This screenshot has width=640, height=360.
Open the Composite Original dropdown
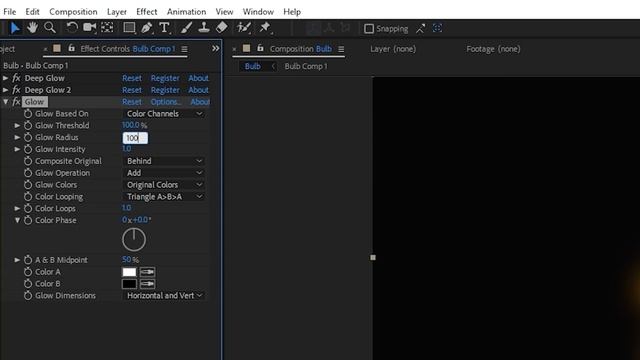(164, 161)
